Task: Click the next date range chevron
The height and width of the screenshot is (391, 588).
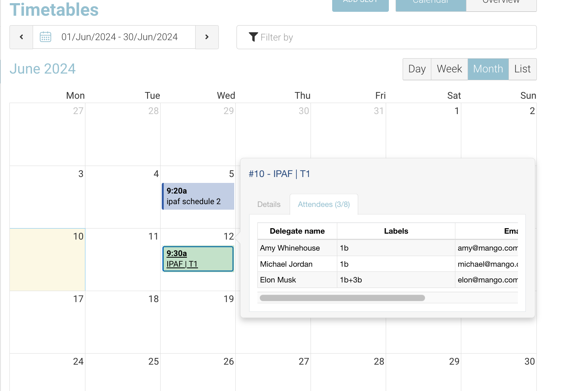Action: (x=207, y=37)
